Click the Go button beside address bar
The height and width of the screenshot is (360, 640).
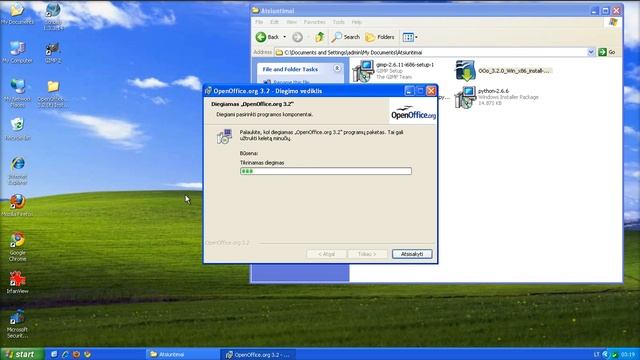607,52
